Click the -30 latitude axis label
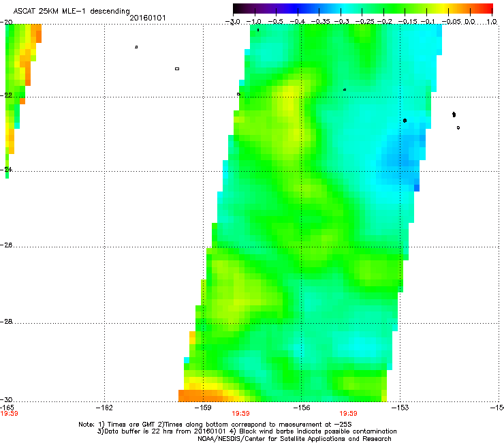The height and width of the screenshot is (443, 504). point(6,399)
